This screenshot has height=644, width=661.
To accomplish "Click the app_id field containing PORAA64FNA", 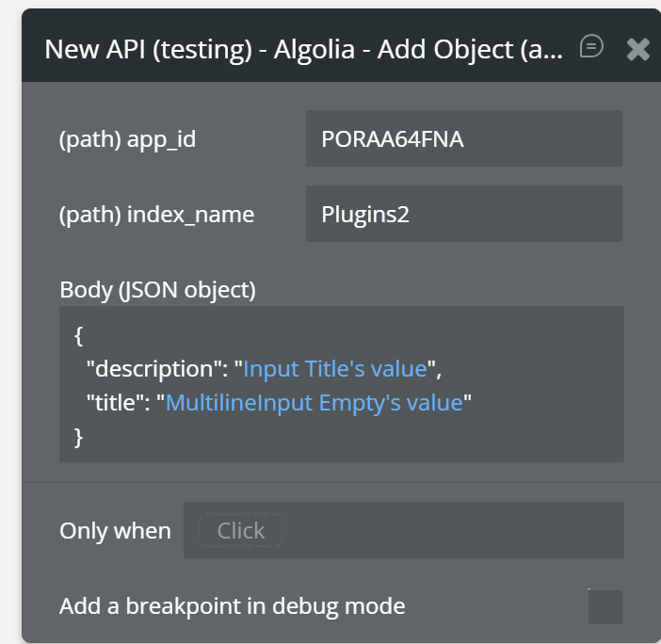I will pyautogui.click(x=463, y=138).
